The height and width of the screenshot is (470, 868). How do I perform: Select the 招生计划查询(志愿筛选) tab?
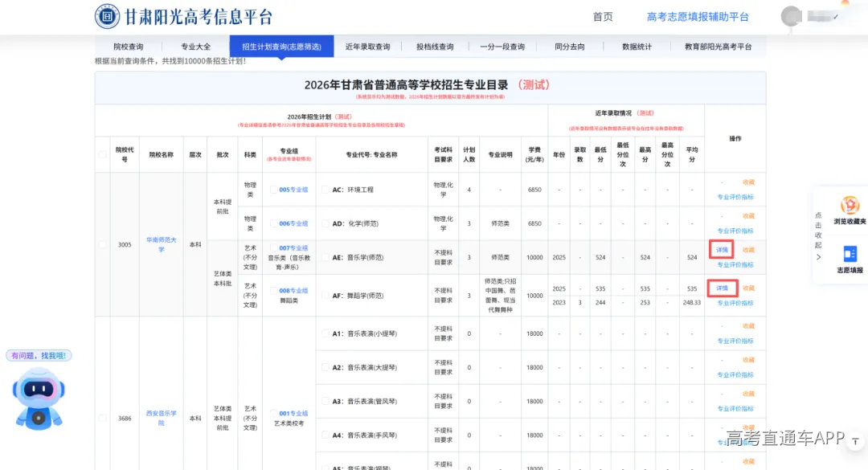point(282,47)
